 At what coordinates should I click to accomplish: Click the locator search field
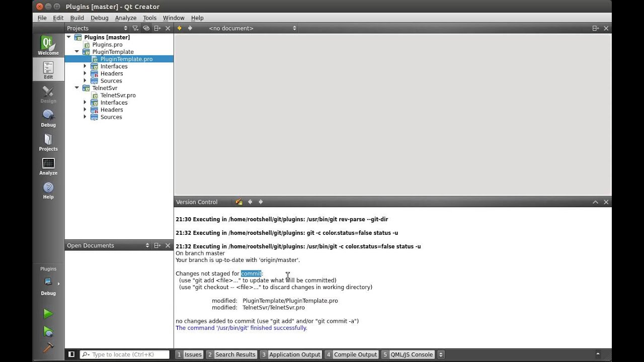click(x=125, y=354)
